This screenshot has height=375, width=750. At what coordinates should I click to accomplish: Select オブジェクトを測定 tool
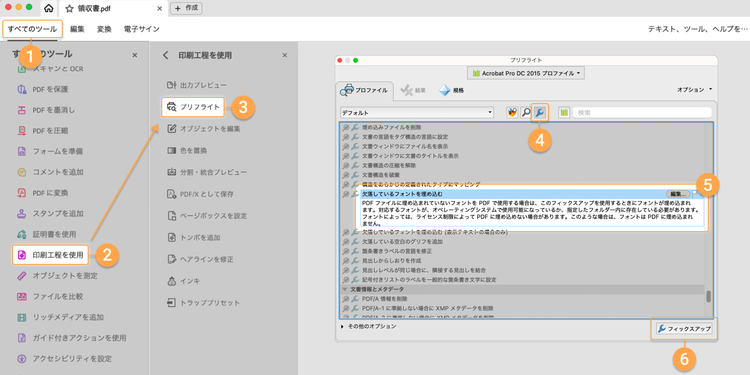tap(57, 276)
